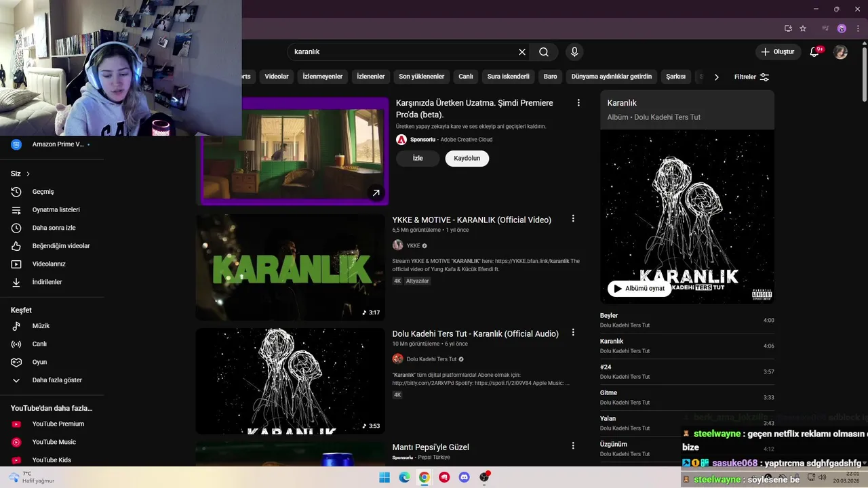Click the magnifier search button
Screen dimensions: 868x488
(x=544, y=52)
